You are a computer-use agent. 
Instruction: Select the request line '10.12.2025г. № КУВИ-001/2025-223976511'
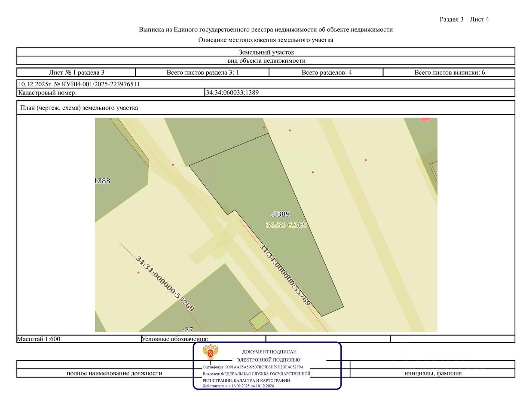point(79,84)
